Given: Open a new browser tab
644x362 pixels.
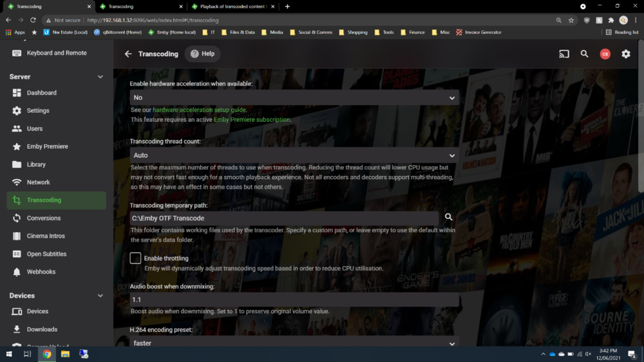Looking at the screenshot, I should [287, 6].
